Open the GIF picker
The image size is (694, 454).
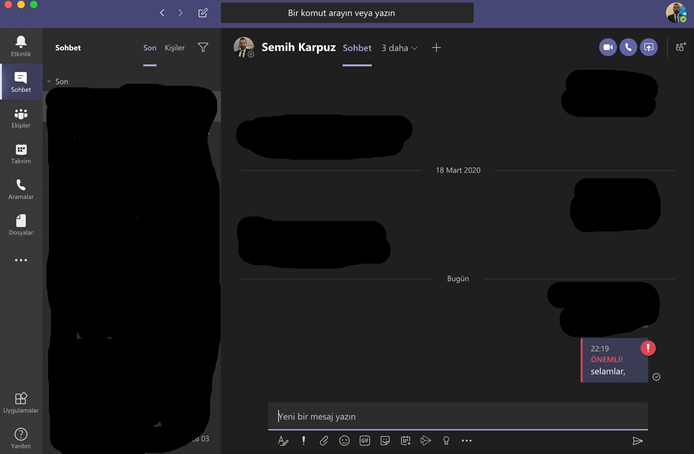point(364,441)
